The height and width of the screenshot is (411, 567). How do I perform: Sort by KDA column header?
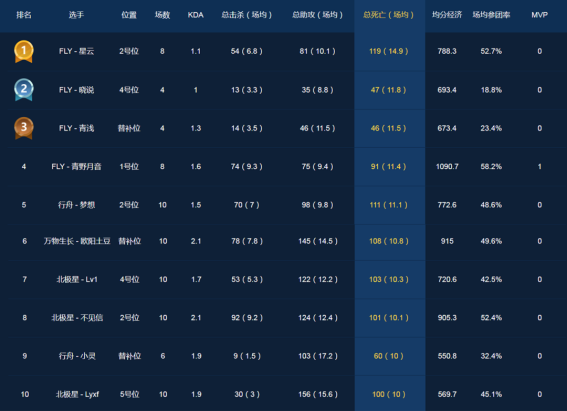[x=196, y=15]
